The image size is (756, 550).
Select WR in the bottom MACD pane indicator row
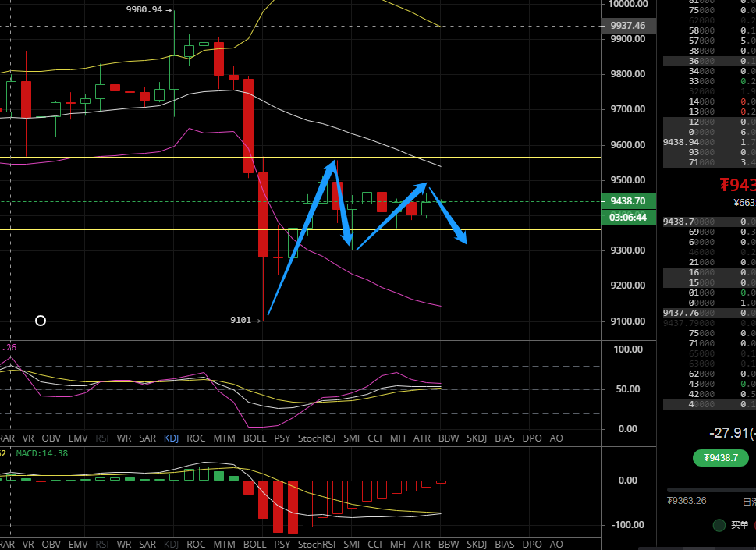(x=124, y=545)
